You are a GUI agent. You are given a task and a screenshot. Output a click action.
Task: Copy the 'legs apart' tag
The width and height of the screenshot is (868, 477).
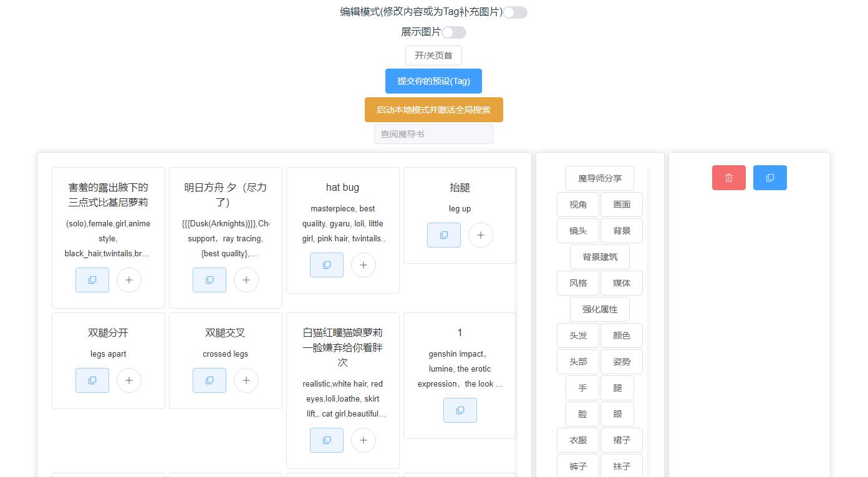(92, 380)
